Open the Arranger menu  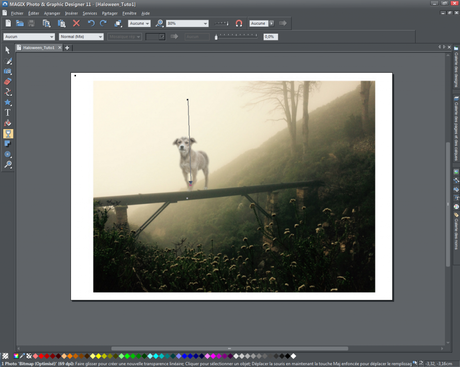click(x=52, y=13)
